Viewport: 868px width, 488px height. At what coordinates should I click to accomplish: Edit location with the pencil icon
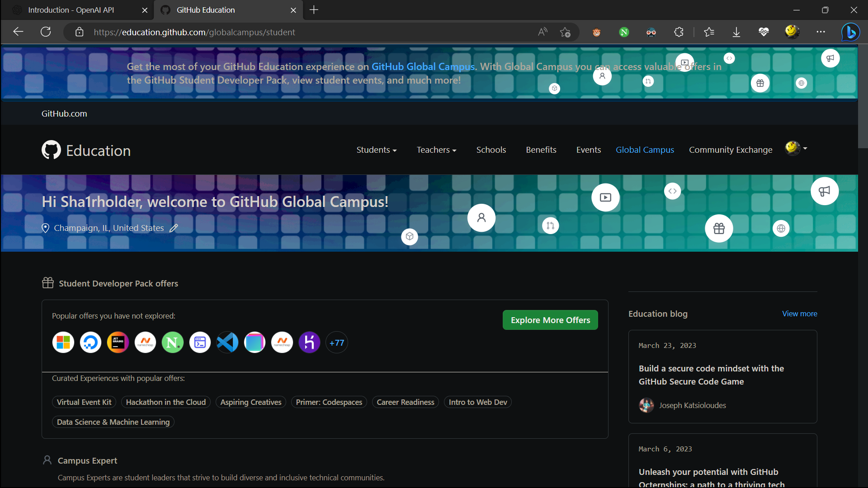pos(174,228)
